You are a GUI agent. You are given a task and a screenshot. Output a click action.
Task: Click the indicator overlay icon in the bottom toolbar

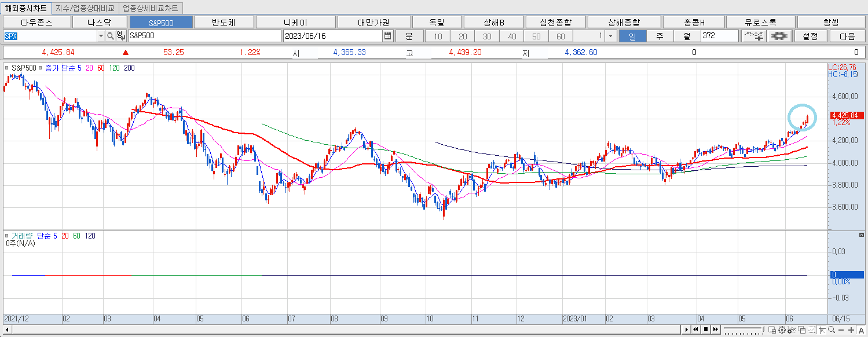792,331
